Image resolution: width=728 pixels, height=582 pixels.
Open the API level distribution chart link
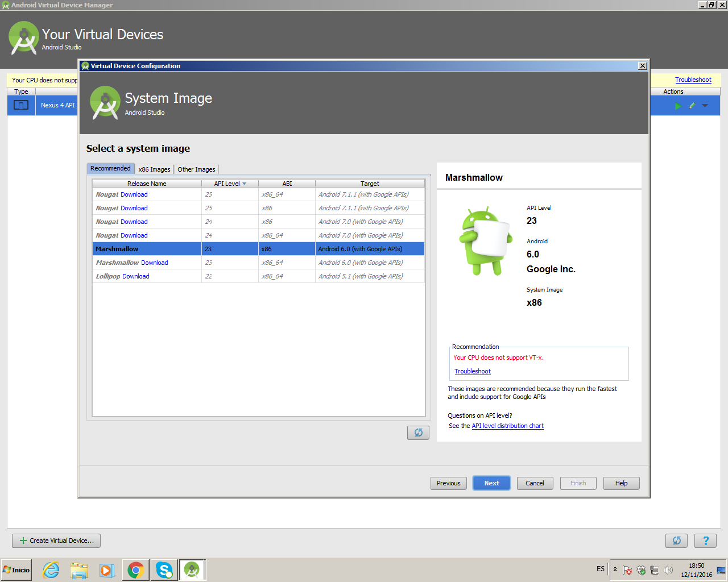click(x=508, y=426)
